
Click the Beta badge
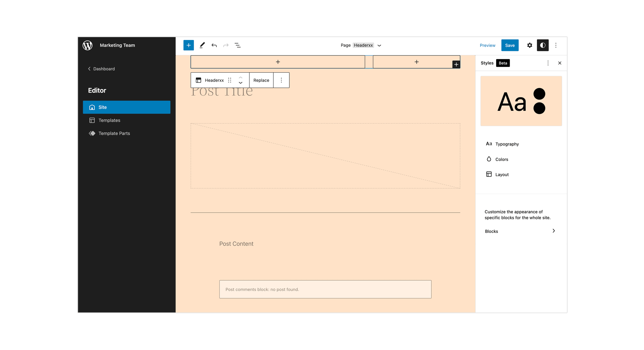coord(503,63)
